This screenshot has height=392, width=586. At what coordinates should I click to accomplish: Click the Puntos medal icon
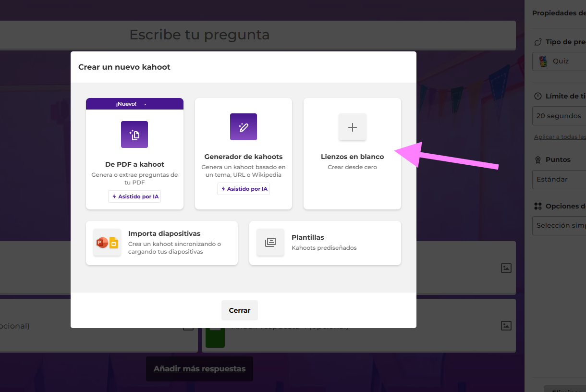click(x=538, y=159)
